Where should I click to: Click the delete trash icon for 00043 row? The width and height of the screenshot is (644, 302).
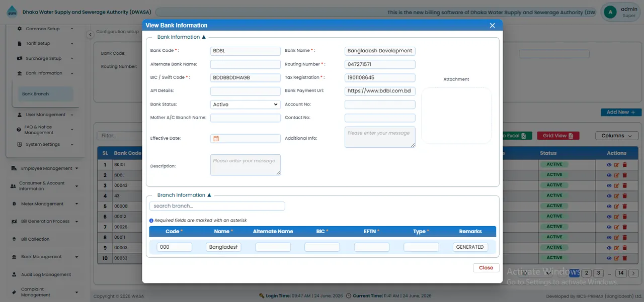(625, 185)
